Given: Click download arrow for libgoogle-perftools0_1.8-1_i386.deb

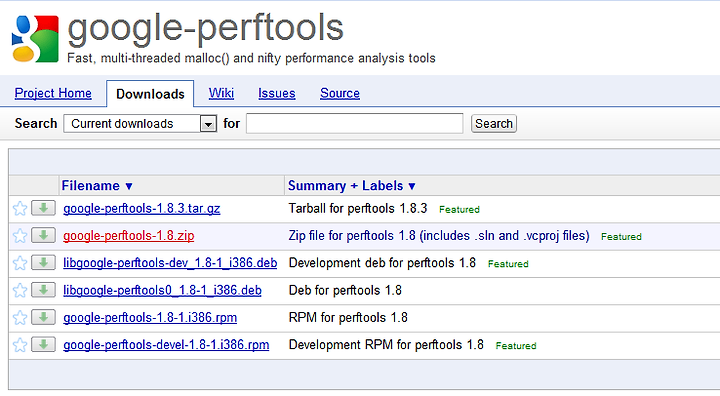Looking at the screenshot, I should coord(43,290).
